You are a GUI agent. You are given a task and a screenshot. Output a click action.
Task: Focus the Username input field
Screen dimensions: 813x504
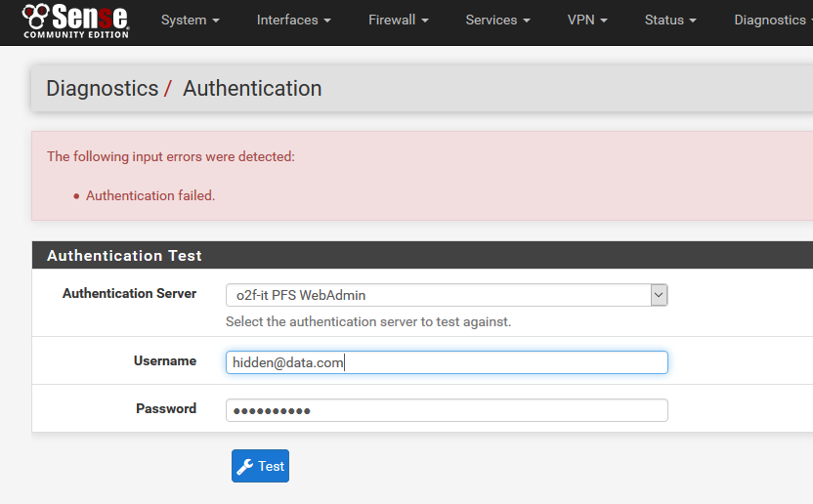point(447,362)
